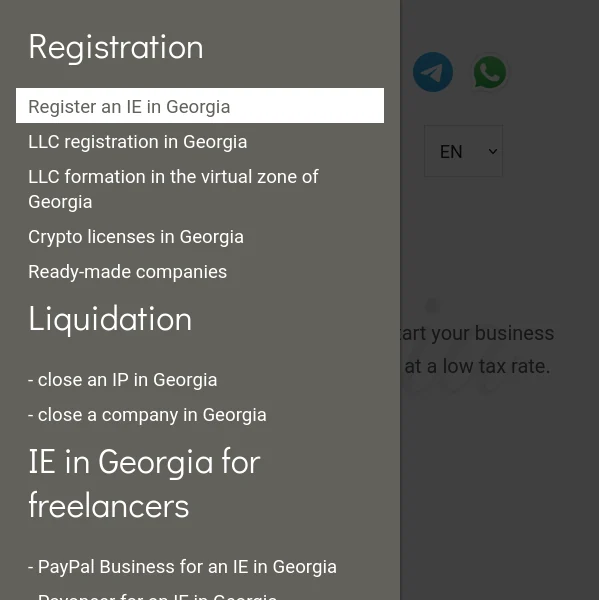The height and width of the screenshot is (600, 599).
Task: Open the partially visible Payoneer link
Action: tap(152, 596)
